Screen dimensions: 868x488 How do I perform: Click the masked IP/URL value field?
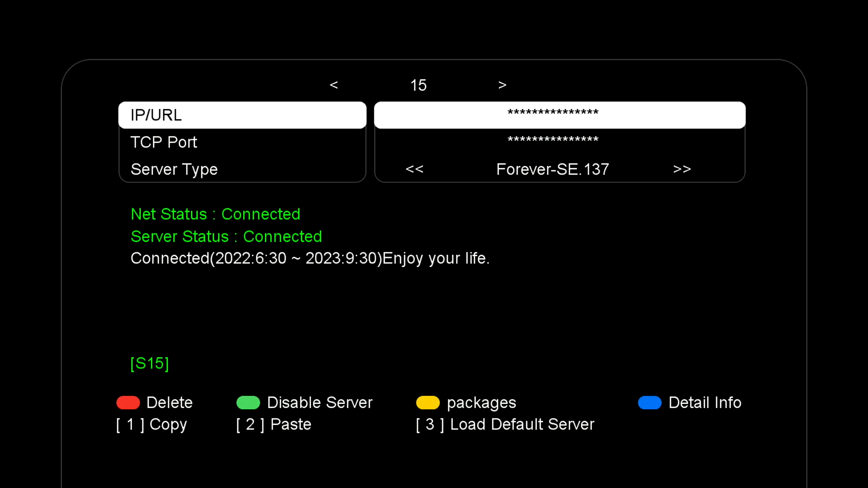(x=559, y=115)
